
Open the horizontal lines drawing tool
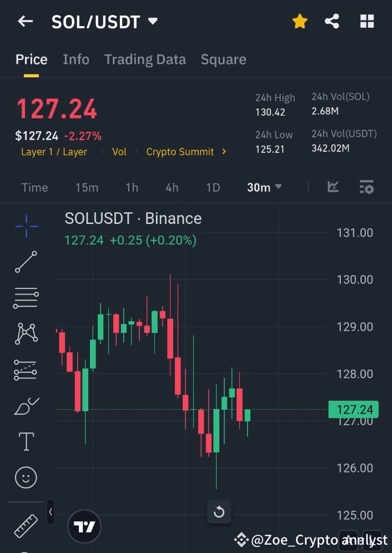(x=26, y=297)
